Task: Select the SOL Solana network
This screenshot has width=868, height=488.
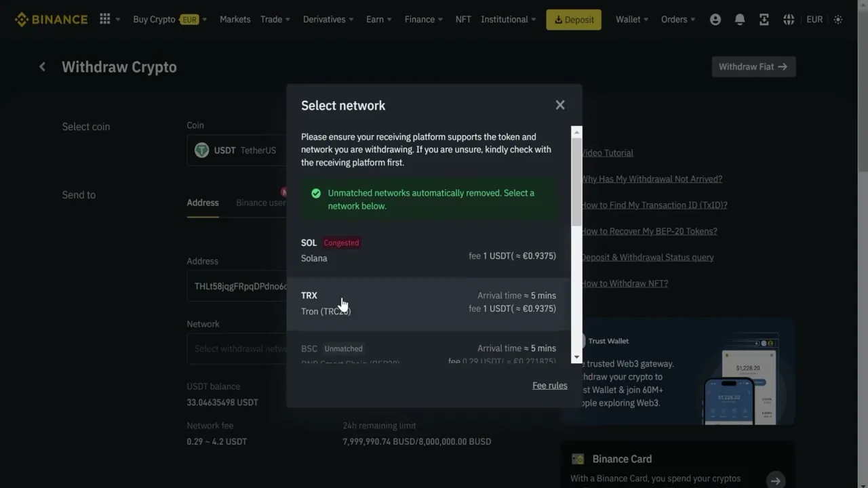Action: click(429, 250)
